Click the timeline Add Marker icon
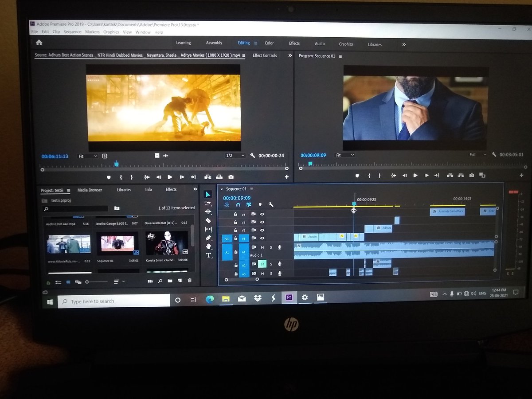This screenshot has width=532, height=399. point(260,205)
